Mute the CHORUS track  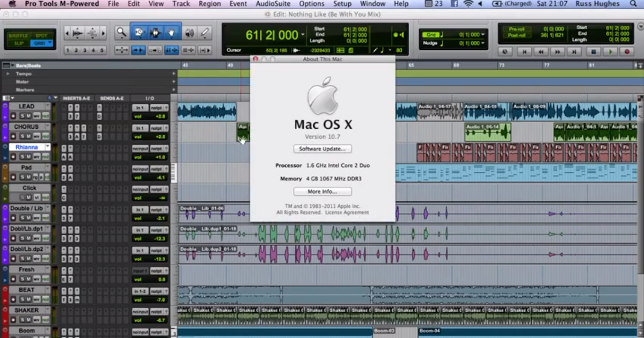click(x=29, y=136)
